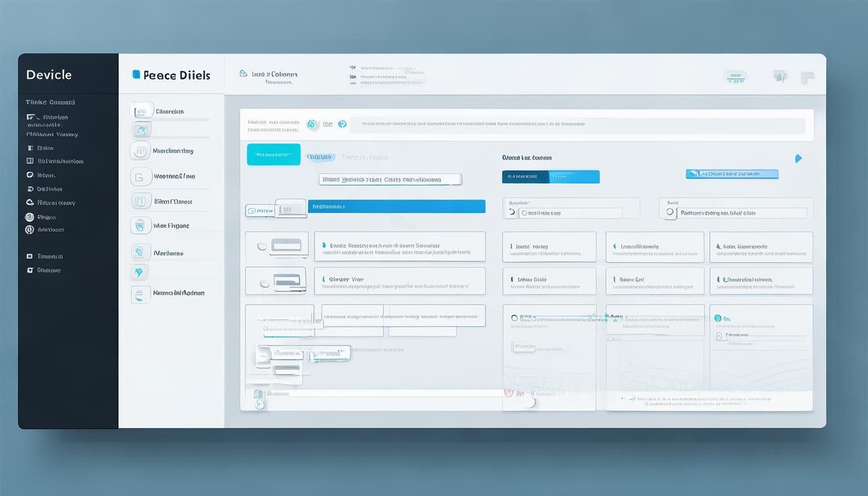Click the blue arrow icon at content right
Image resolution: width=868 pixels, height=496 pixels.
798,158
